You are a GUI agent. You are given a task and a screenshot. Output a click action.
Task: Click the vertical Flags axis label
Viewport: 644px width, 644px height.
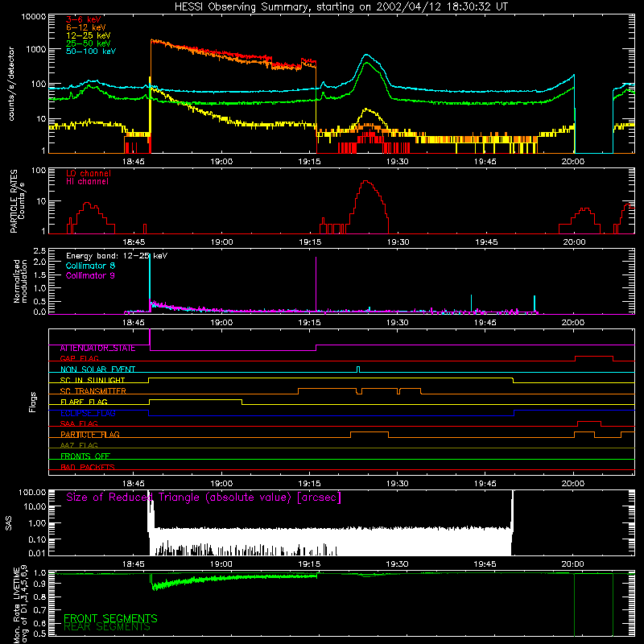(x=33, y=402)
